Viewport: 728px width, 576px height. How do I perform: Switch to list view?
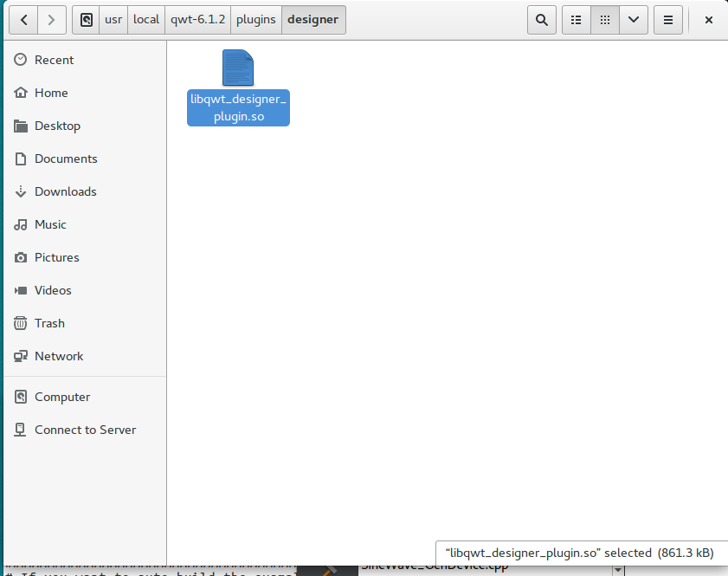coord(577,20)
